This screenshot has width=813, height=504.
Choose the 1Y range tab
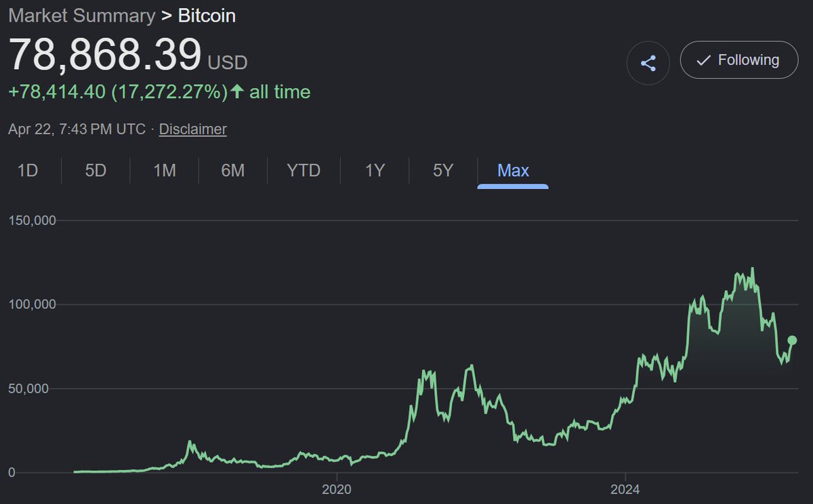tap(375, 171)
